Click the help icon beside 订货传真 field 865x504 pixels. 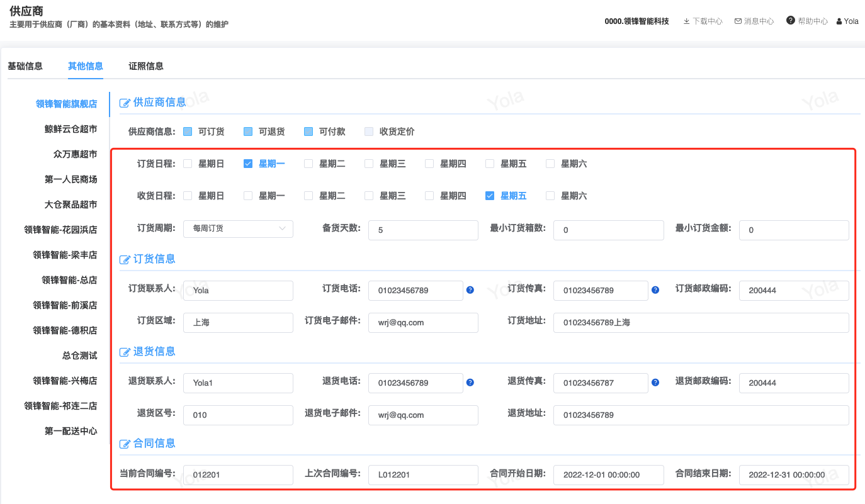click(x=655, y=290)
